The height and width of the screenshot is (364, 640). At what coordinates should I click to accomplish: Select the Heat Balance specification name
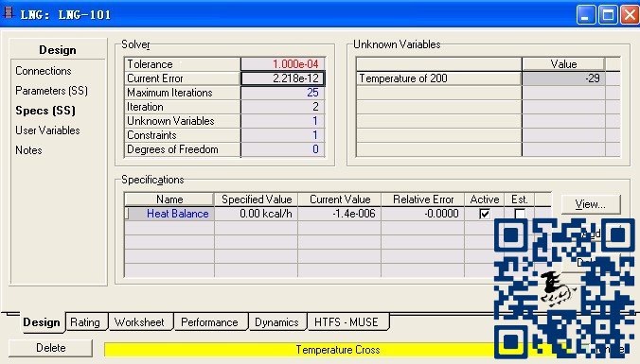coord(169,214)
